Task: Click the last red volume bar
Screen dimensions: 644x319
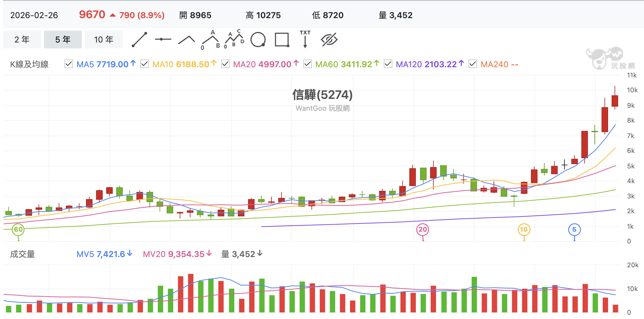Action: coord(615,308)
